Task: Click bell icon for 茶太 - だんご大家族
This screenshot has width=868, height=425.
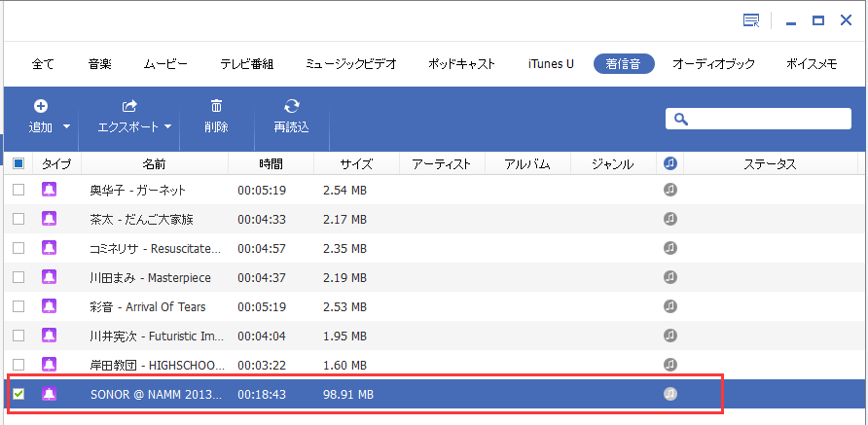Action: pos(50,219)
